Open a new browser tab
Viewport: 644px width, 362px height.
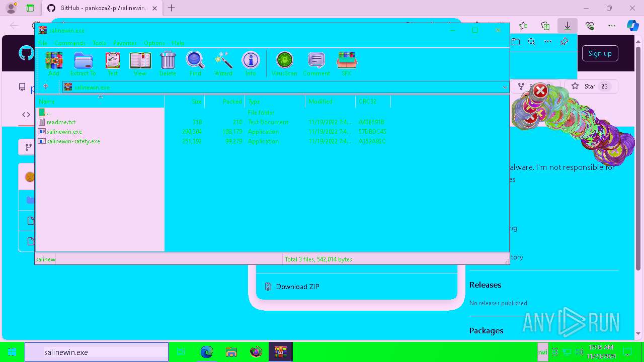click(x=172, y=8)
